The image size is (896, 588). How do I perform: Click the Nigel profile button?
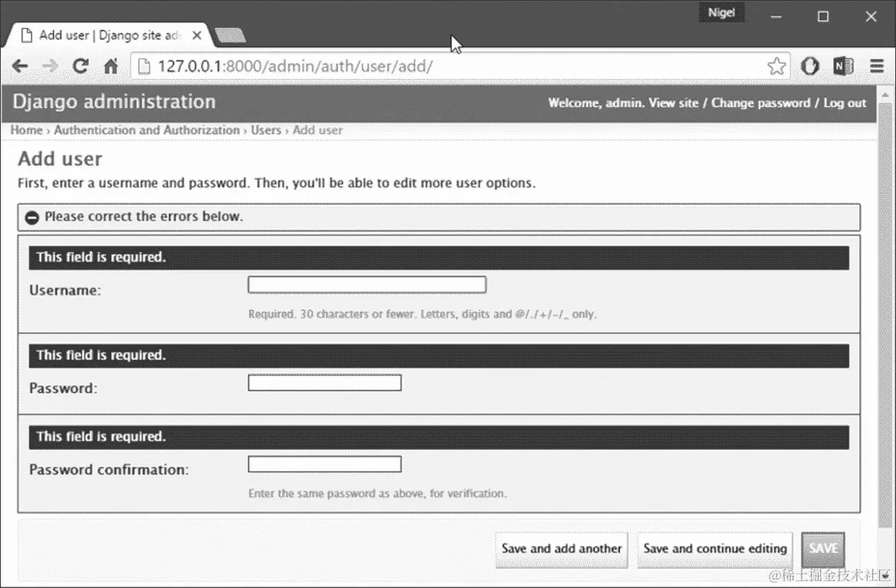(722, 12)
